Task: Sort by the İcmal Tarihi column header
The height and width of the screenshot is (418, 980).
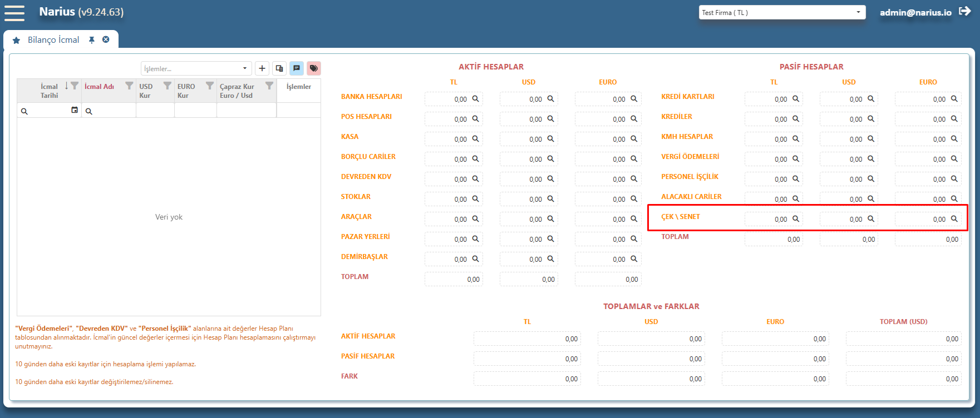Action: (x=49, y=91)
